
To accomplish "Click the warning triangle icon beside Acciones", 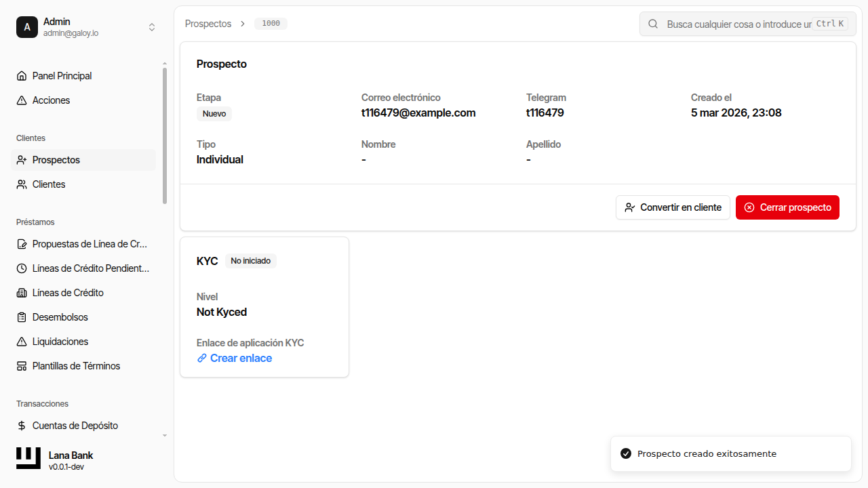I will pyautogui.click(x=22, y=100).
